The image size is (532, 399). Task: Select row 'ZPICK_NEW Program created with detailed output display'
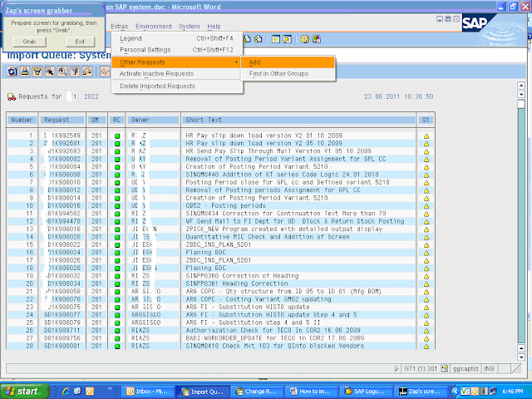point(284,229)
